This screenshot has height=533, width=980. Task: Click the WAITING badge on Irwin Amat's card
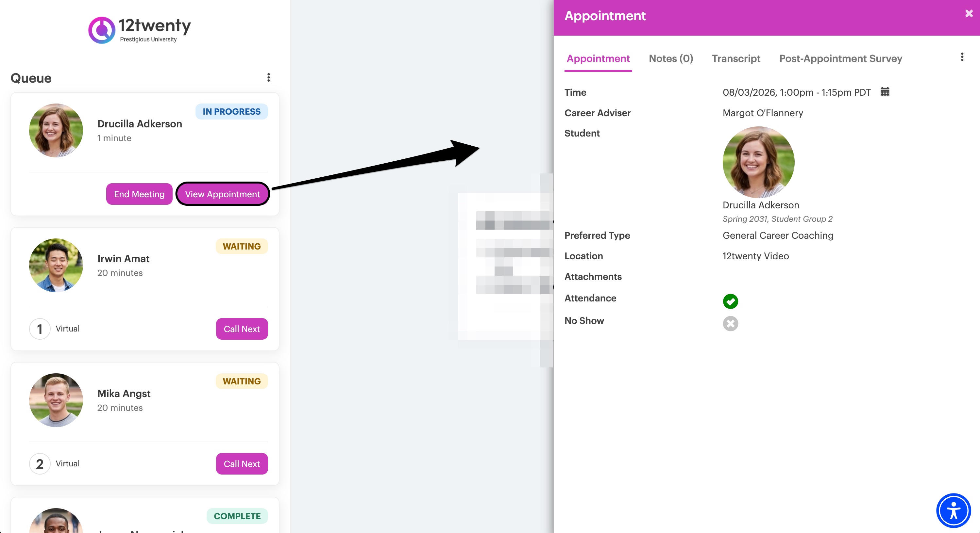(242, 246)
